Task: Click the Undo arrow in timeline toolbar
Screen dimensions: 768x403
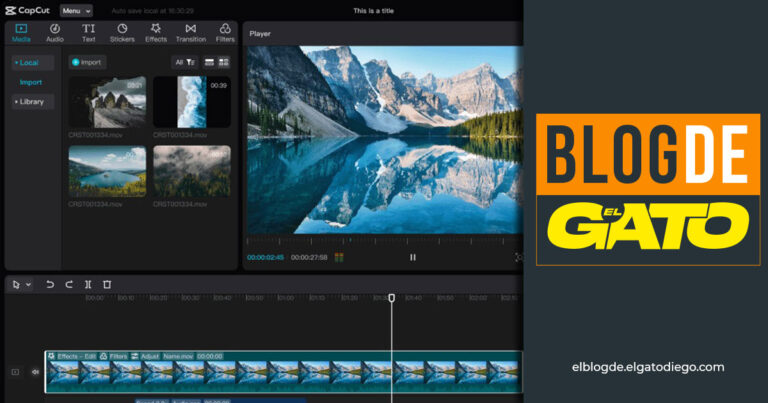Action: point(50,285)
